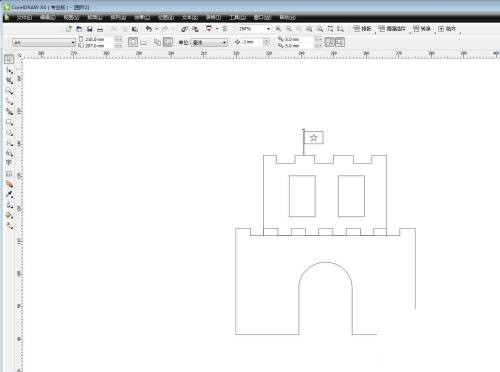Switch page to landscape orientation
This screenshot has height=372, width=500.
144,43
